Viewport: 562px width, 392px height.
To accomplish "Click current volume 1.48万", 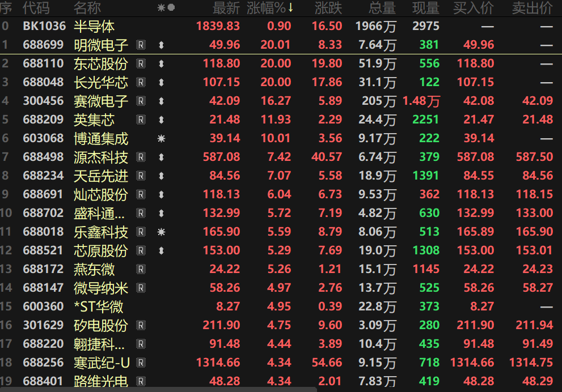I will pos(421,101).
